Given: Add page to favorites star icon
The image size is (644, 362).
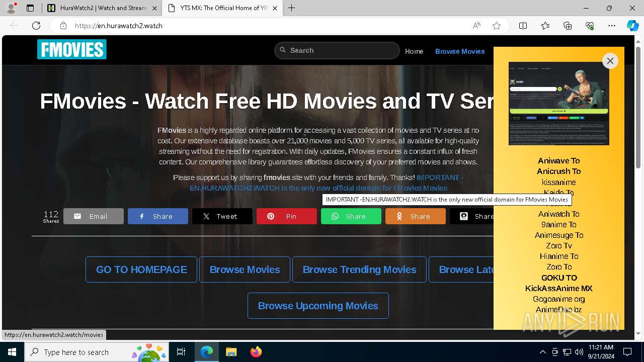Looking at the screenshot, I should point(497,26).
